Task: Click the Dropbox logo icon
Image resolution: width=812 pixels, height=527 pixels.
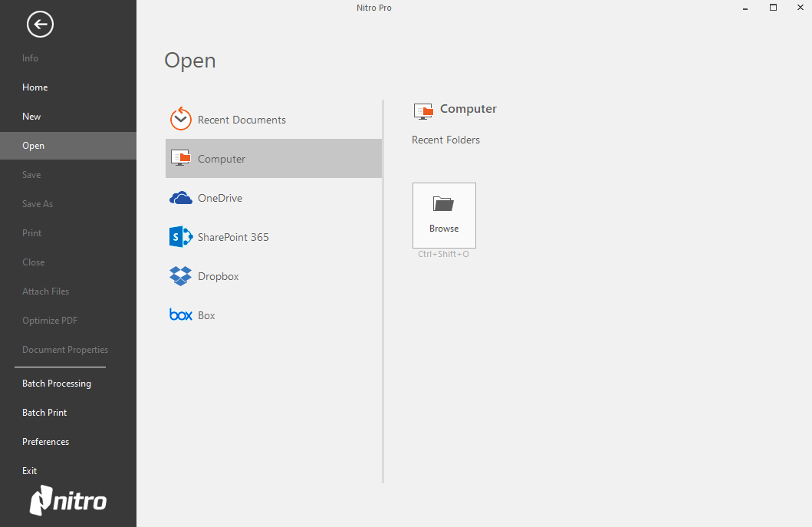Action: coord(180,276)
